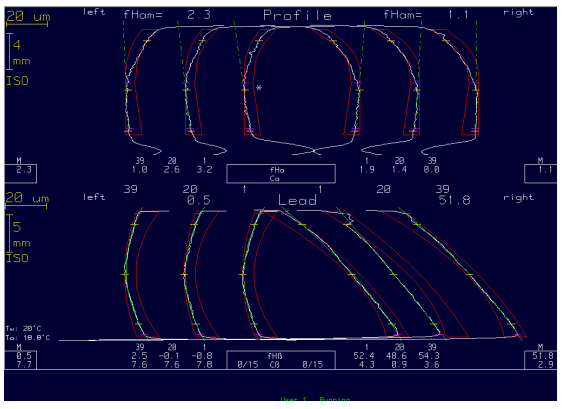The image size is (562, 409).
Task: Click the User 1 Running status text
Action: pos(315,399)
